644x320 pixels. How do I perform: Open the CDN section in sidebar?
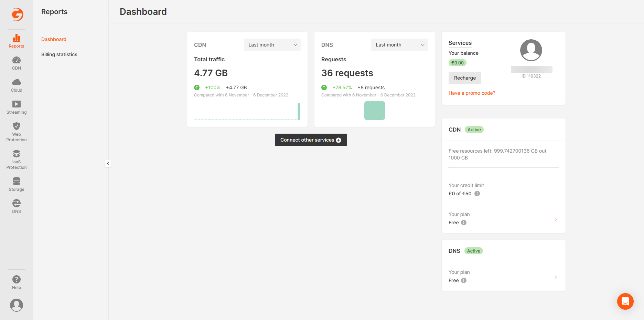click(x=16, y=63)
